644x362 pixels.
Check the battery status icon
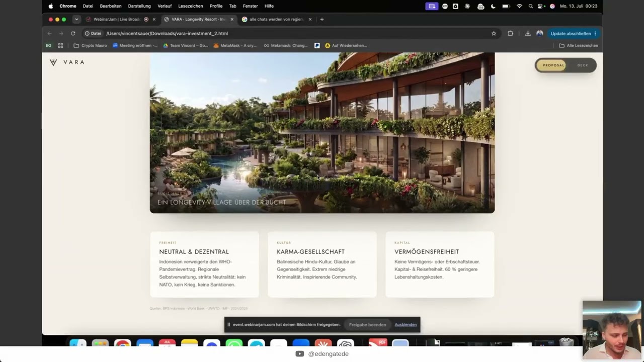pyautogui.click(x=506, y=6)
